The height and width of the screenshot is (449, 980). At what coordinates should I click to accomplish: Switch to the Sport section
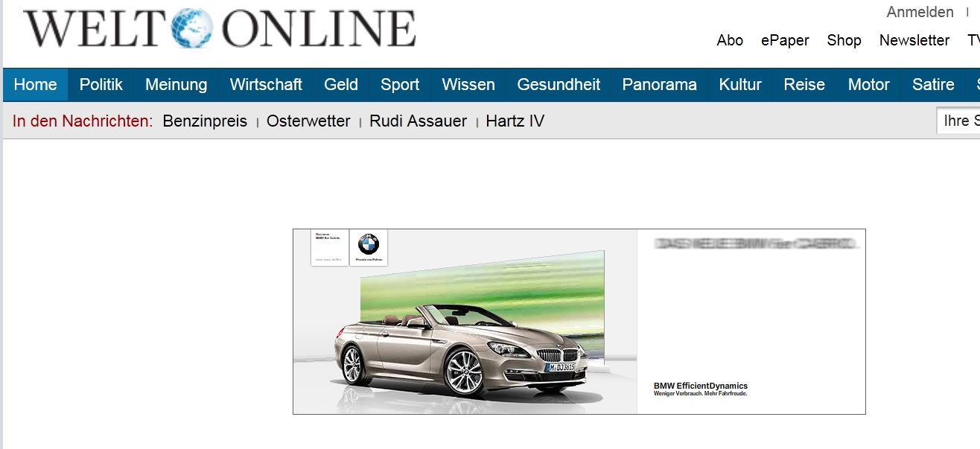coord(400,85)
